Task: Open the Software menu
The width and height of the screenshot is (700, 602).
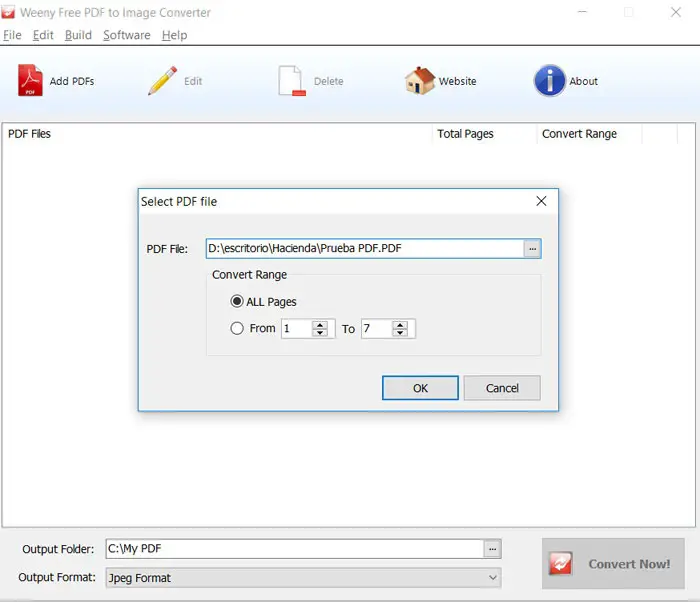Action: (126, 35)
